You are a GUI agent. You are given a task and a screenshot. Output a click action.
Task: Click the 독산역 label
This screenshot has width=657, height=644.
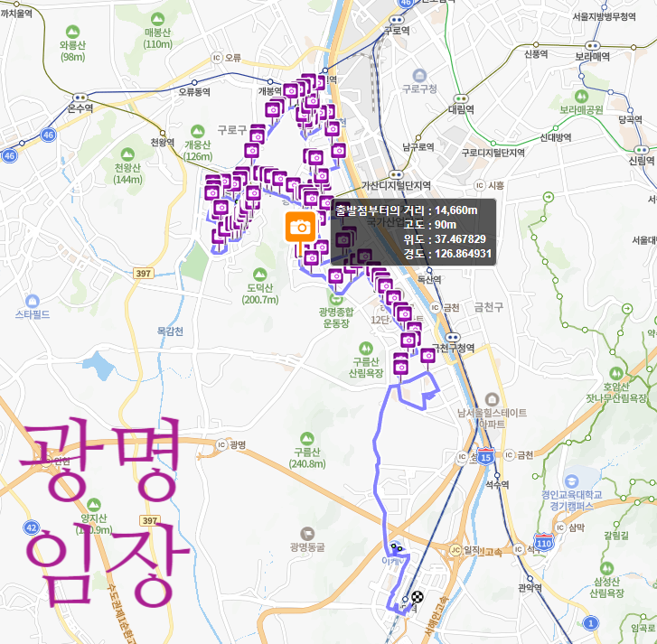click(x=429, y=279)
